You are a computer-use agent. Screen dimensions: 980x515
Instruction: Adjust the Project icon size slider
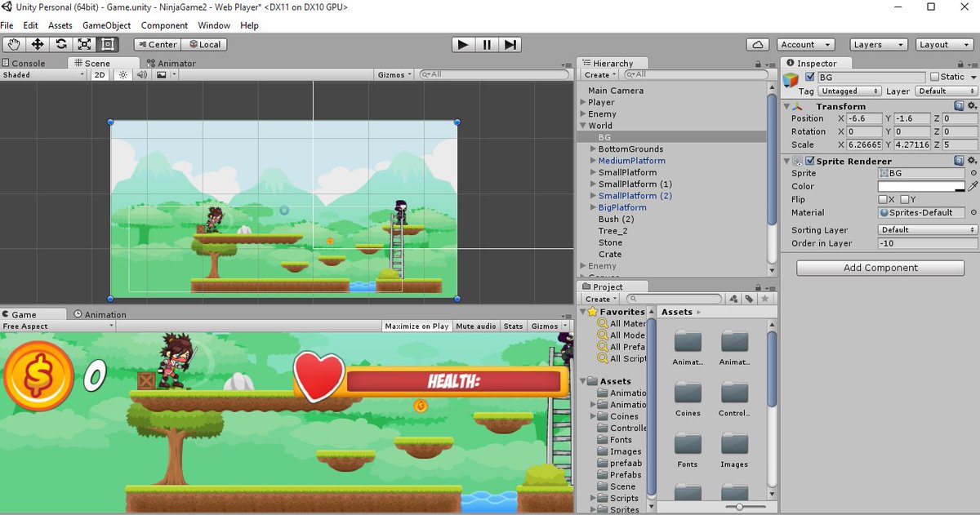click(x=740, y=507)
